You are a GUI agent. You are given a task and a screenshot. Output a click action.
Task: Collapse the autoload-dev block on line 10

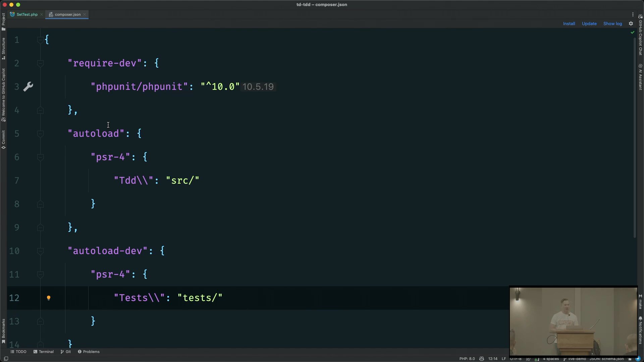(40, 251)
